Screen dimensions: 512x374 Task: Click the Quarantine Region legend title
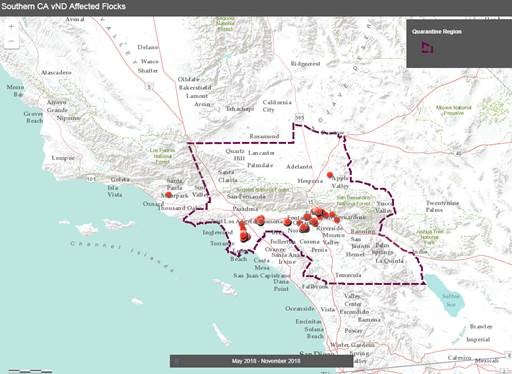click(437, 32)
